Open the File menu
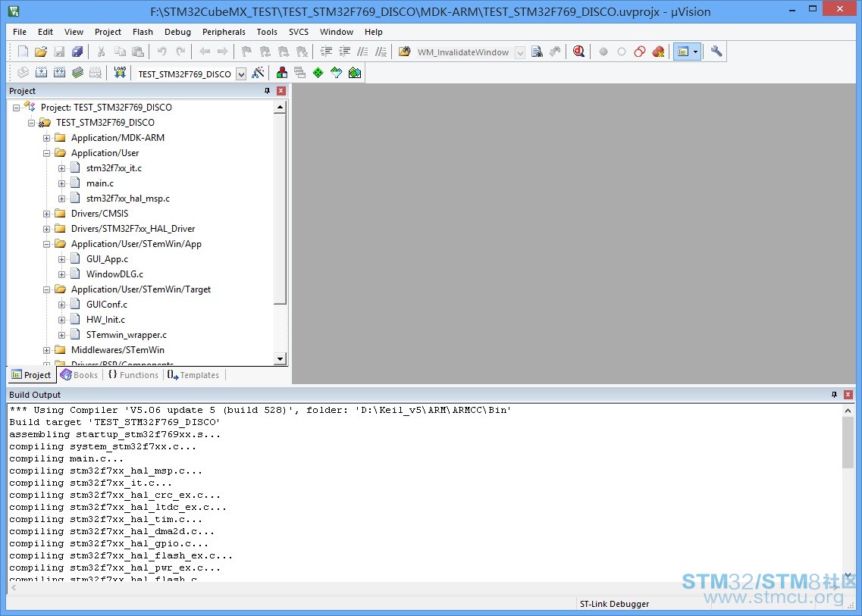This screenshot has height=616, width=862. click(19, 32)
